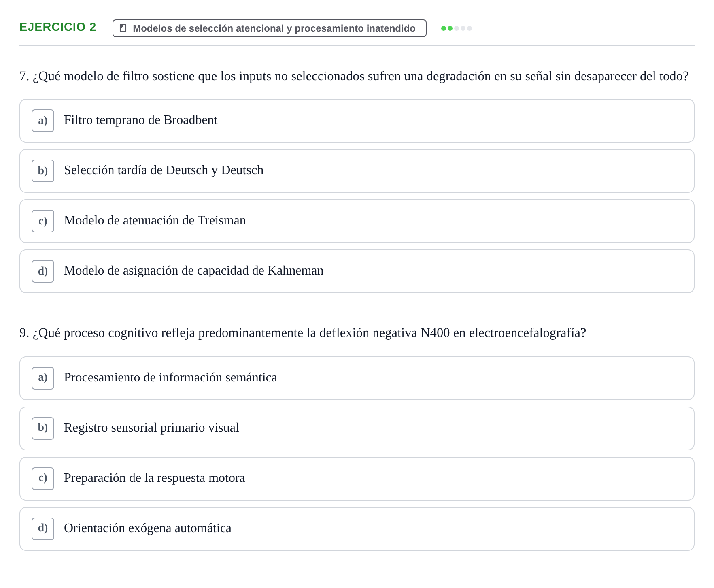Click the green progress dots indicator
714x588 pixels.
click(457, 28)
